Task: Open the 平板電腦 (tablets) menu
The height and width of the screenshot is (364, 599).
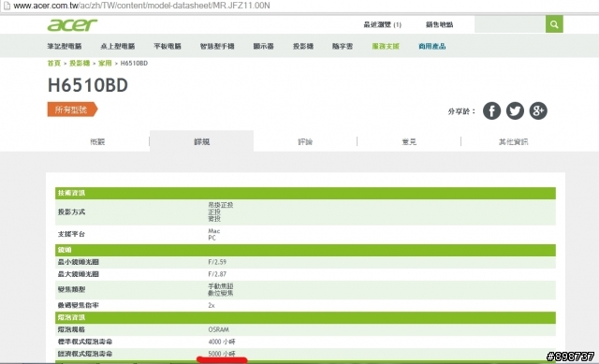Action: tap(168, 46)
